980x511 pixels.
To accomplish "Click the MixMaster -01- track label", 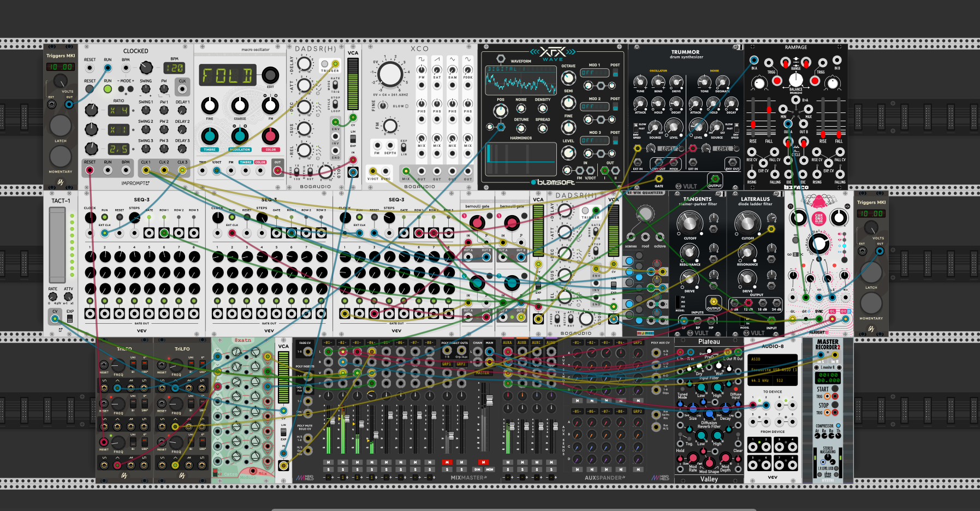I will [x=328, y=343].
